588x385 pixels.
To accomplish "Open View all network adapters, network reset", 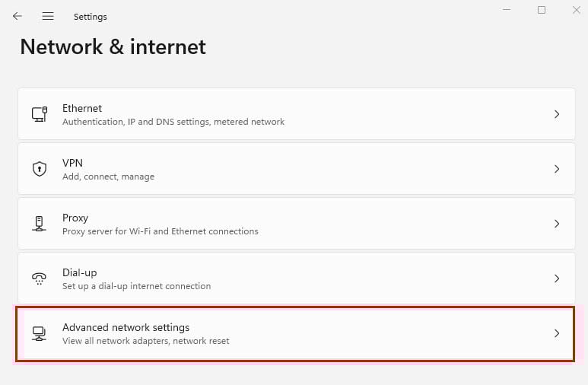I will [x=145, y=341].
